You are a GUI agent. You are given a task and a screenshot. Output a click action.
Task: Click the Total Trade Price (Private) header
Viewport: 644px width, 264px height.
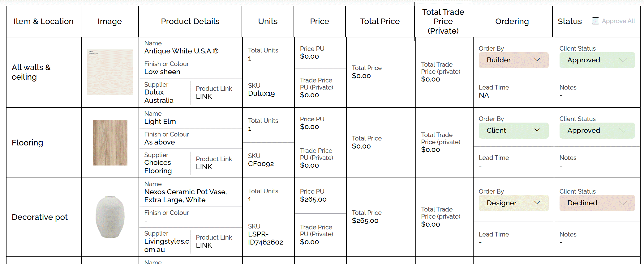pyautogui.click(x=443, y=21)
